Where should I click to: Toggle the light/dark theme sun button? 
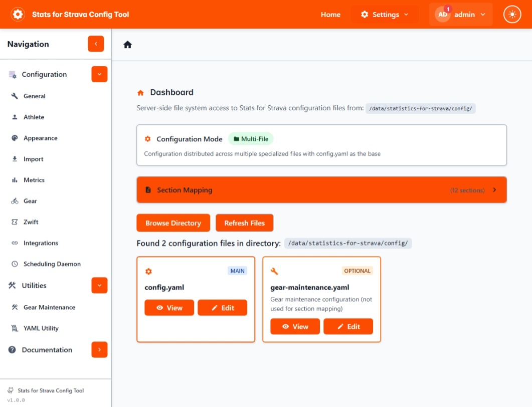(512, 14)
